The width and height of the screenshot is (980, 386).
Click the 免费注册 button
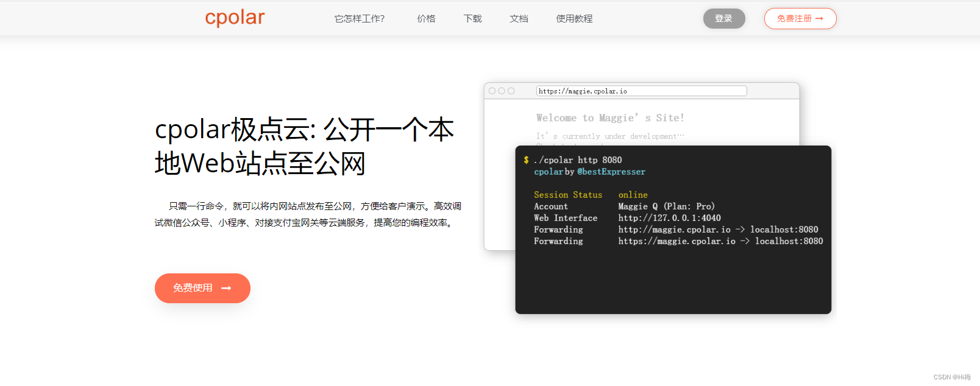coord(800,18)
